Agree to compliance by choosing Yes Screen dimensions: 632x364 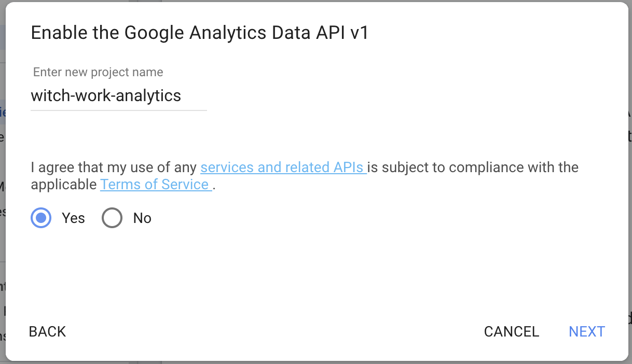point(41,218)
